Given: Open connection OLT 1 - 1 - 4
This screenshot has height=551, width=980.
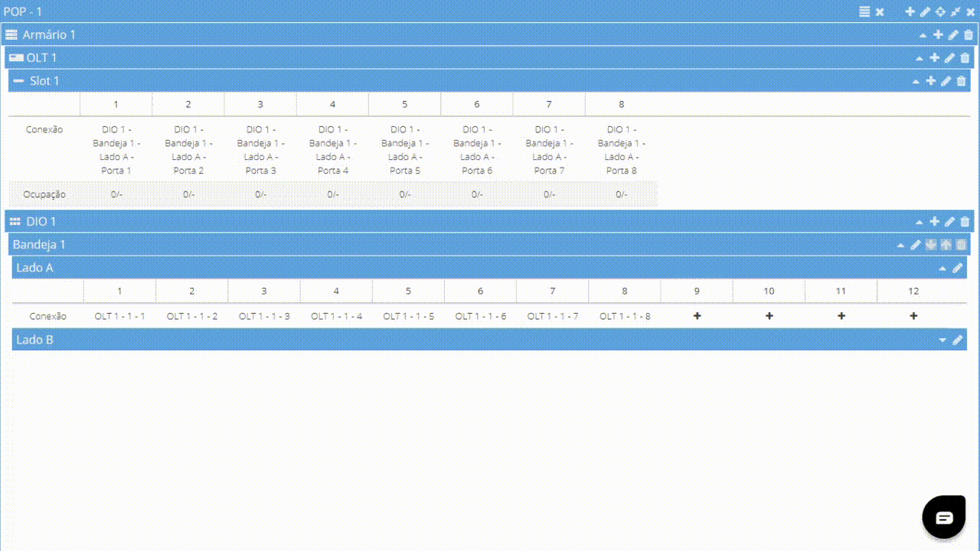Looking at the screenshot, I should pyautogui.click(x=336, y=316).
